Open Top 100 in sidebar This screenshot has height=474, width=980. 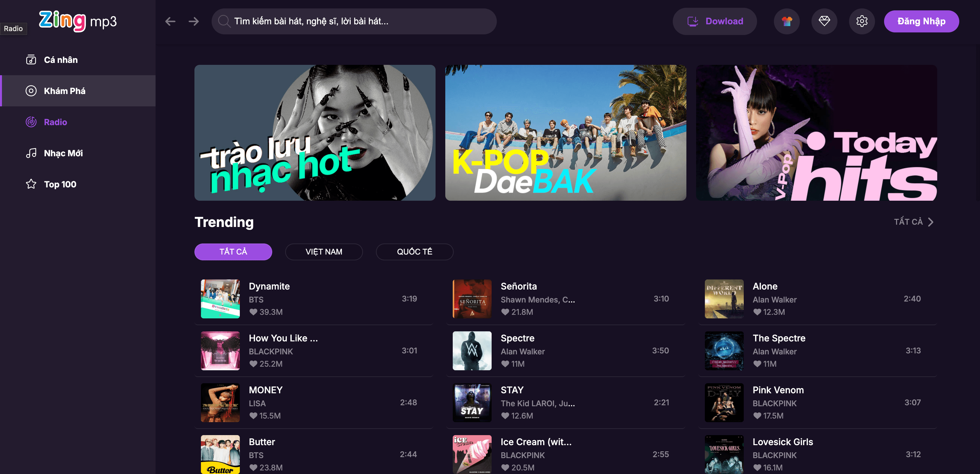coord(77,184)
